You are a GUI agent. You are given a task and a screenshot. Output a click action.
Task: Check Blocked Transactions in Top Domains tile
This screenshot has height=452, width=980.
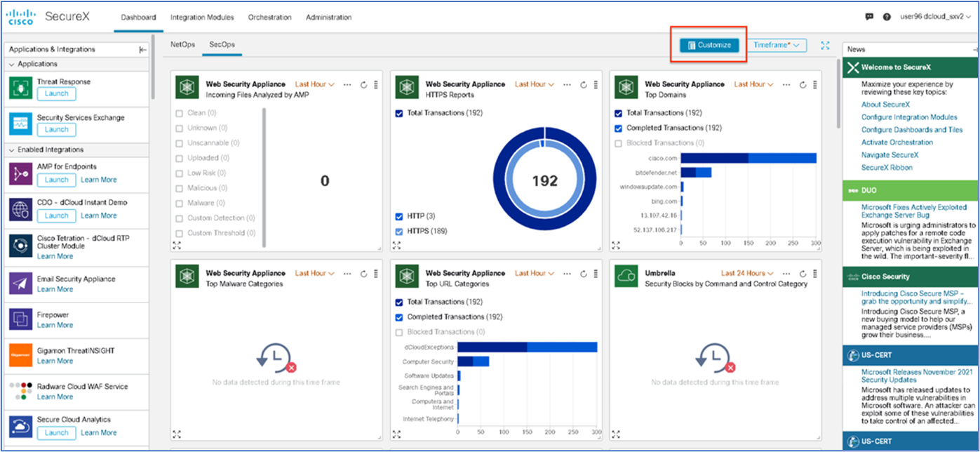pos(618,143)
